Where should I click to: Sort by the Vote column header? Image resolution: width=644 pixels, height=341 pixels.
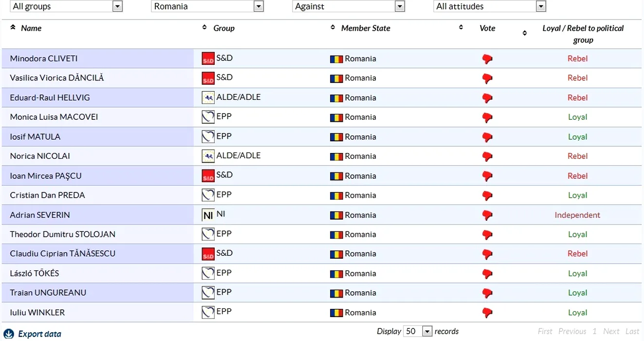click(487, 28)
